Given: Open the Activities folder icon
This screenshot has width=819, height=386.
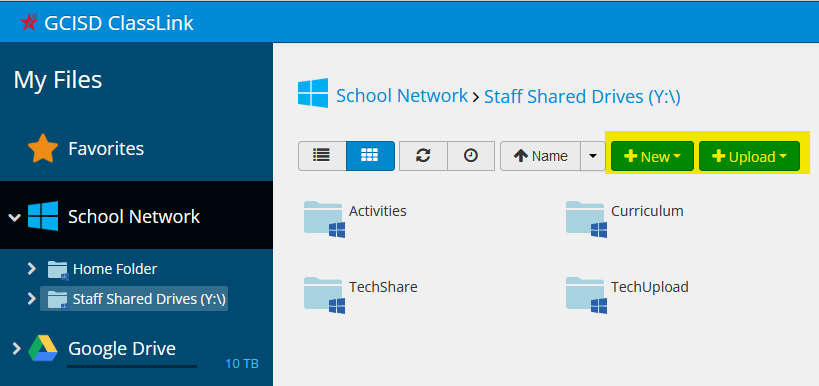Looking at the screenshot, I should tap(324, 219).
